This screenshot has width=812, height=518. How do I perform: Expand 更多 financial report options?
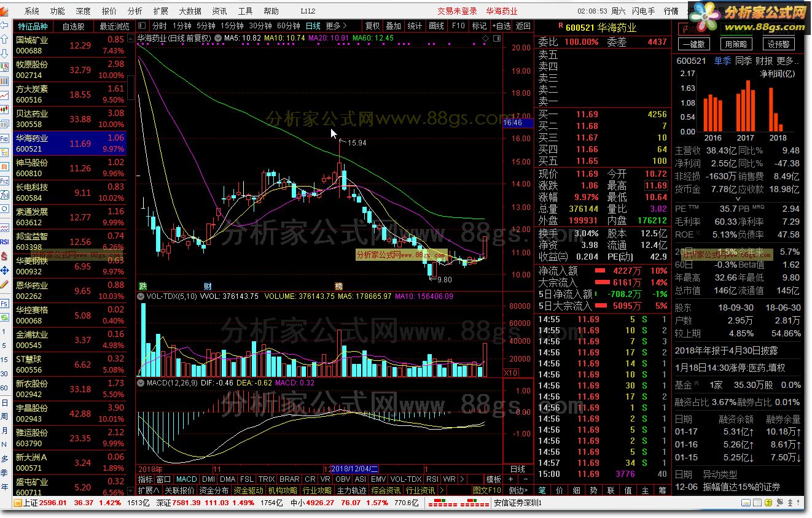click(789, 61)
